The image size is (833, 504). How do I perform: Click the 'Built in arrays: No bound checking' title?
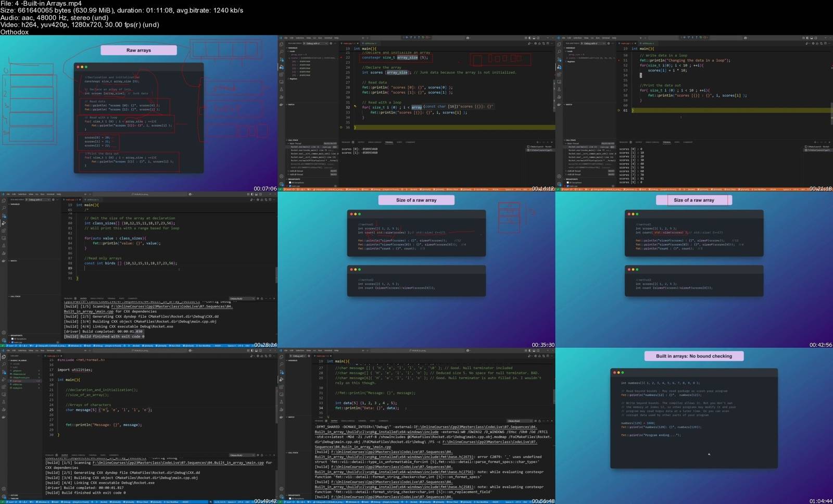(694, 356)
